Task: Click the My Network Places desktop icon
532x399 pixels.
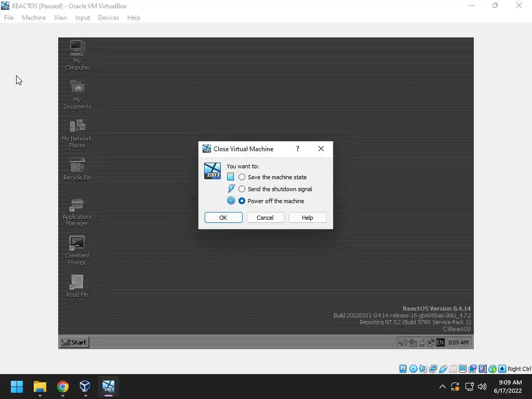Action: click(x=77, y=134)
